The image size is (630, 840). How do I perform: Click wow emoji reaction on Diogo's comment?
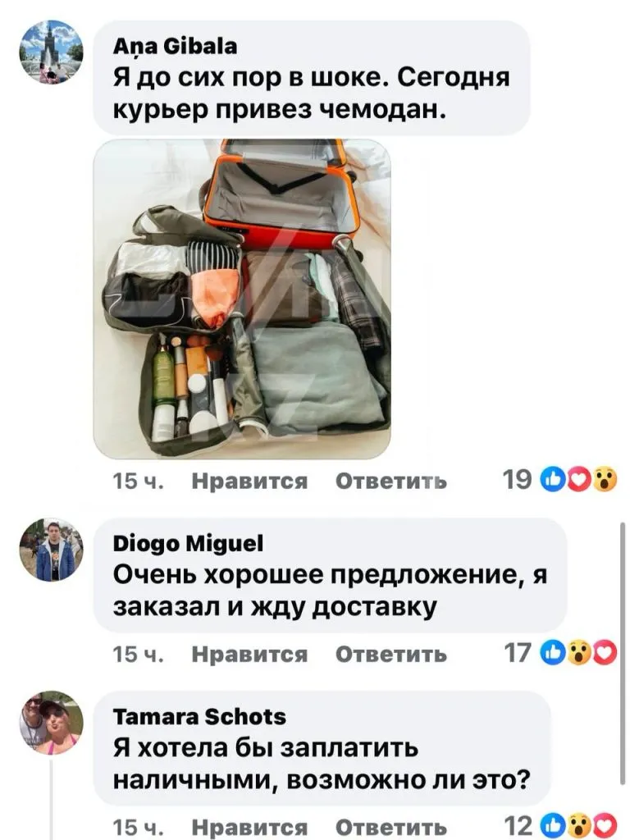[x=578, y=654]
